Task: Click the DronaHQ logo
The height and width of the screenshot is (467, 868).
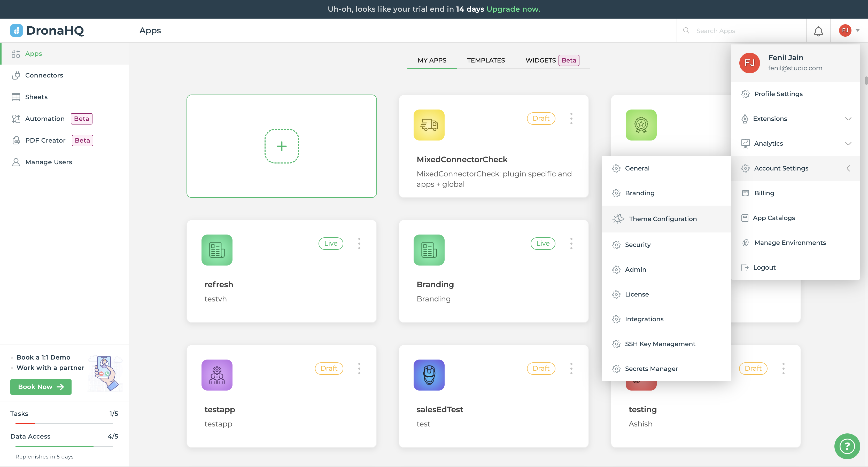Action: [x=47, y=30]
